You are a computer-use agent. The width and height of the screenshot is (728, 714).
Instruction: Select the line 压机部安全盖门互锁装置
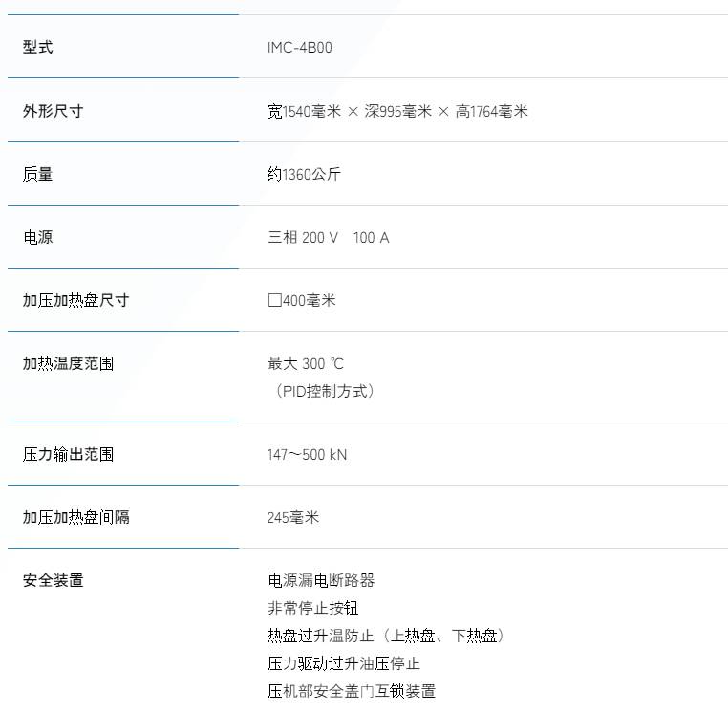point(352,691)
